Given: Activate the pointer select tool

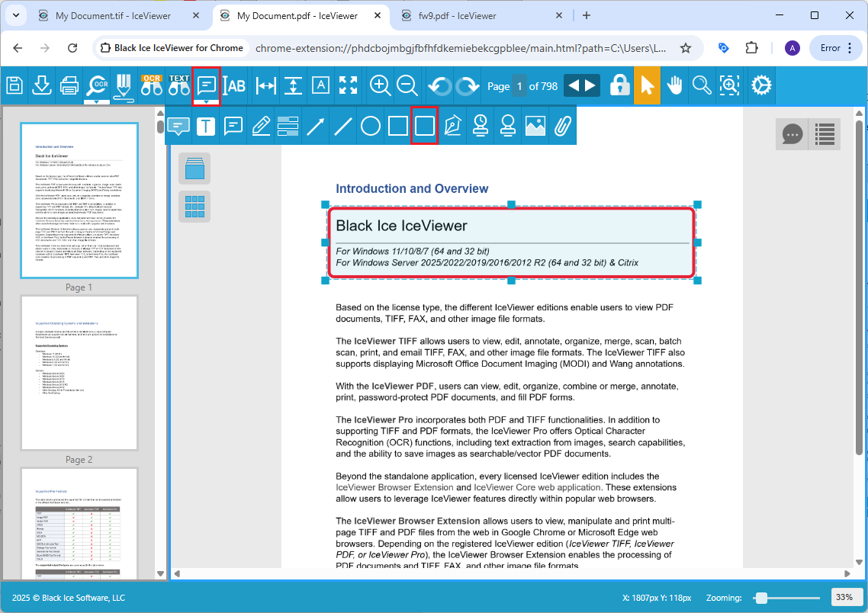Looking at the screenshot, I should (x=647, y=85).
